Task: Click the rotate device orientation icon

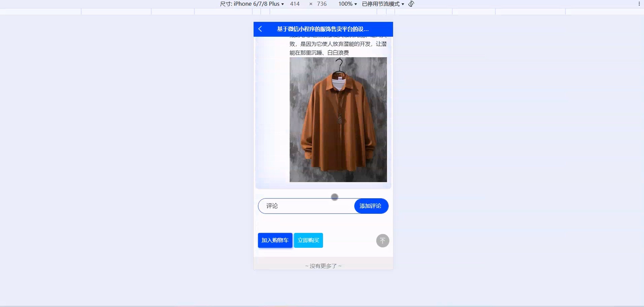Action: click(411, 4)
